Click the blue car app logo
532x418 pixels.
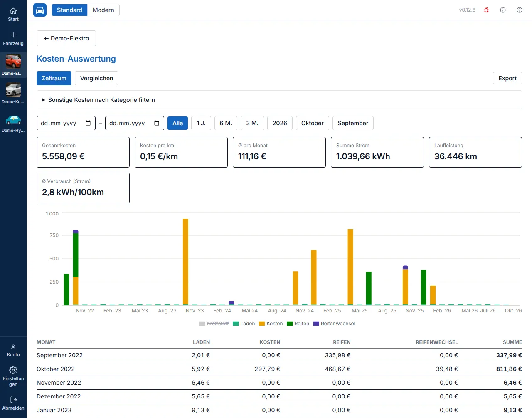pyautogui.click(x=40, y=10)
